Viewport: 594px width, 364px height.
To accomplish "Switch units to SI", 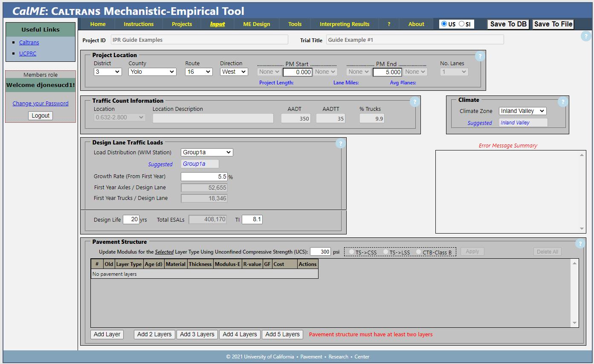I will [x=461, y=24].
